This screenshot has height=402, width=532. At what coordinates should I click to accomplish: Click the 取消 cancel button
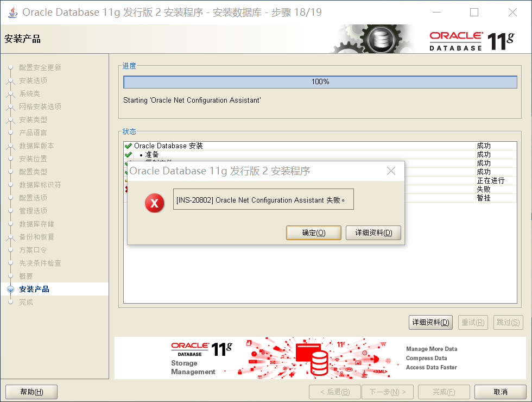[x=500, y=392]
